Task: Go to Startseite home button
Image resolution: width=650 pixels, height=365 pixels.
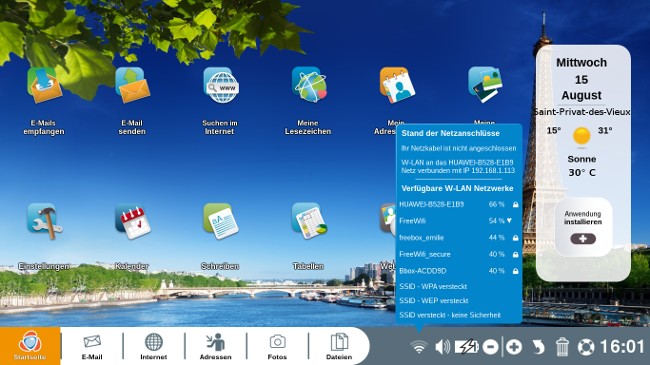Action: pos(30,346)
